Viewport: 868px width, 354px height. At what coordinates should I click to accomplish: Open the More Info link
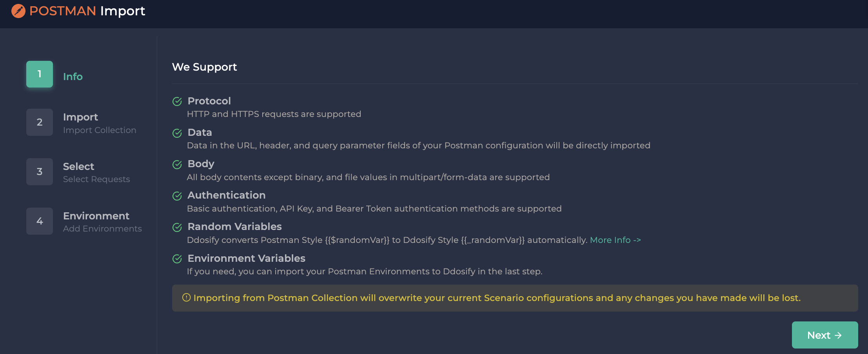(x=615, y=240)
